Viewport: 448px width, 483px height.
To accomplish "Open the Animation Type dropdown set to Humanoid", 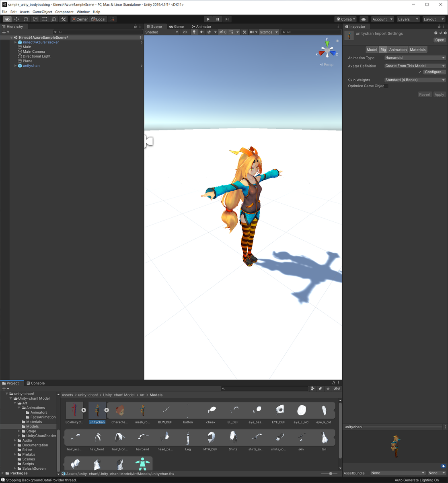I will [x=415, y=58].
